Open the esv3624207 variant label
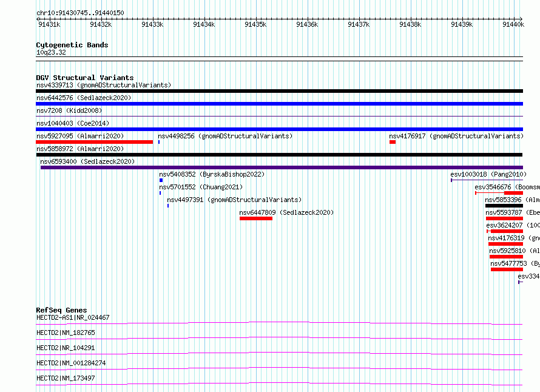 coord(513,225)
